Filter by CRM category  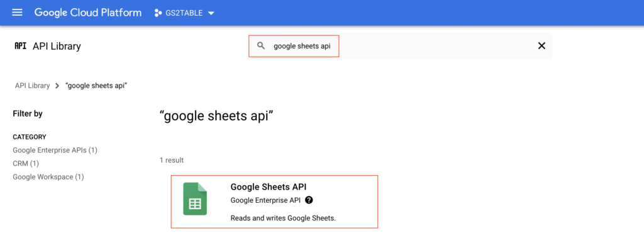[x=26, y=163]
